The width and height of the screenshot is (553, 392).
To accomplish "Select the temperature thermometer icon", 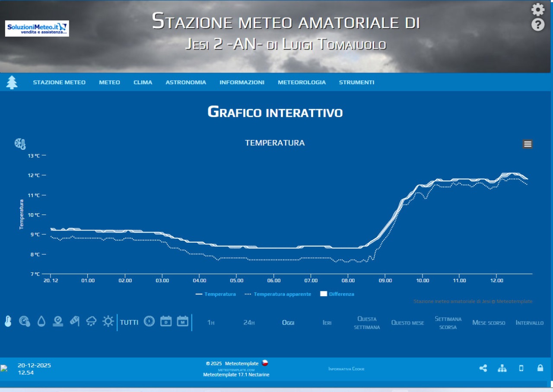I will pyautogui.click(x=8, y=321).
